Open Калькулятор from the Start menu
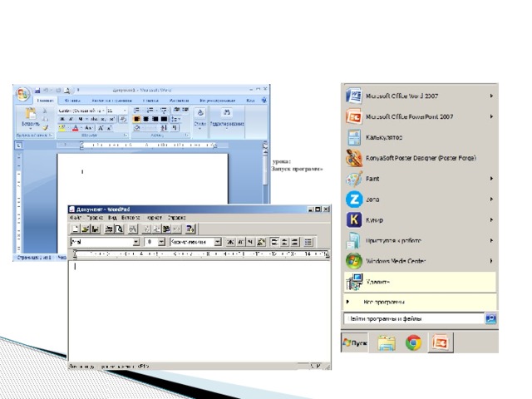 click(419, 137)
